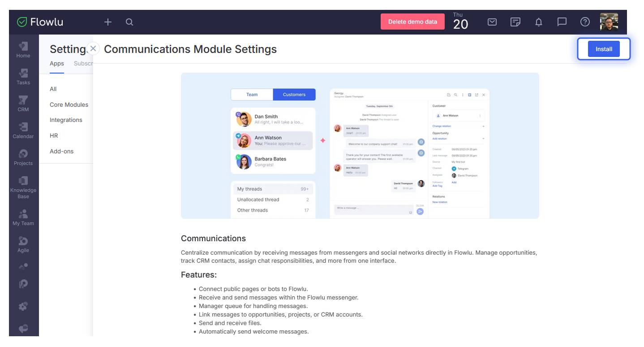The height and width of the screenshot is (347, 644).
Task: Click 'Link messages to opportunities, projects' bullet
Action: tap(281, 314)
